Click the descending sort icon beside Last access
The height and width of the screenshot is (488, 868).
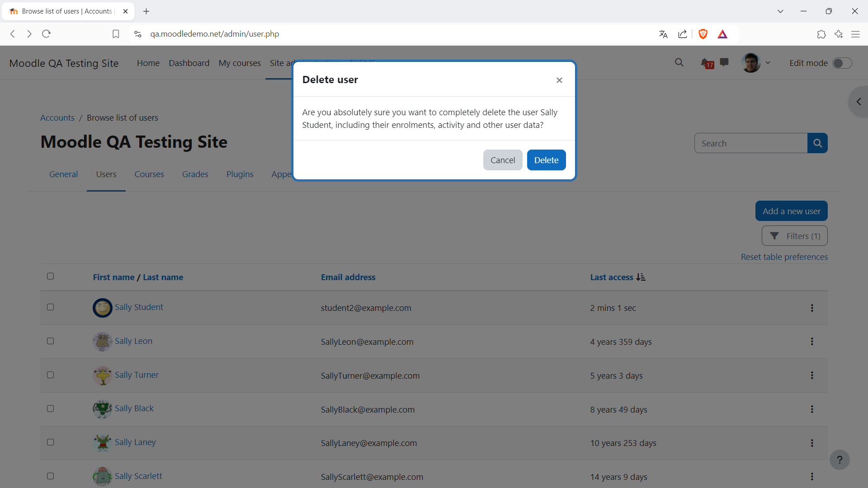click(641, 277)
